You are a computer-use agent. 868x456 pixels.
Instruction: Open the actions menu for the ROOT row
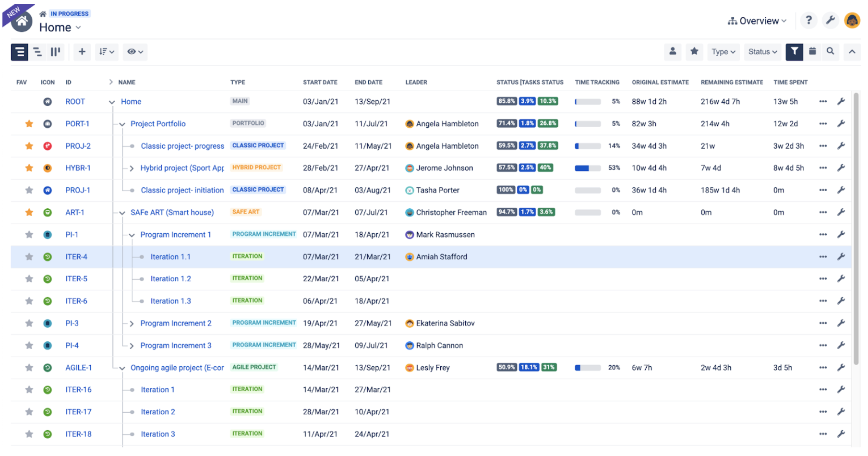[x=823, y=101]
